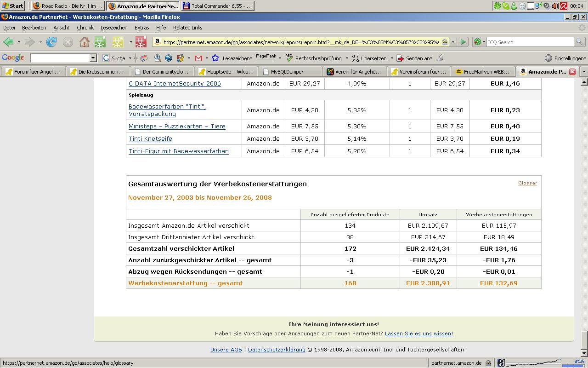Go to the Home page icon
Screen dimensions: 588x368
click(85, 42)
